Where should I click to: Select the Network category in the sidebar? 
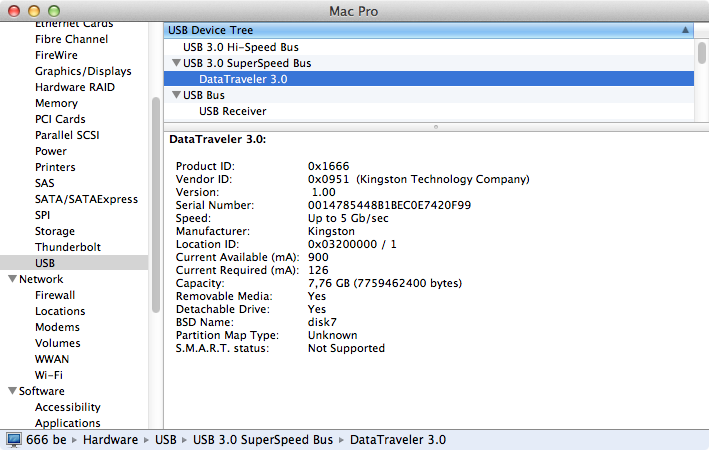pos(41,279)
